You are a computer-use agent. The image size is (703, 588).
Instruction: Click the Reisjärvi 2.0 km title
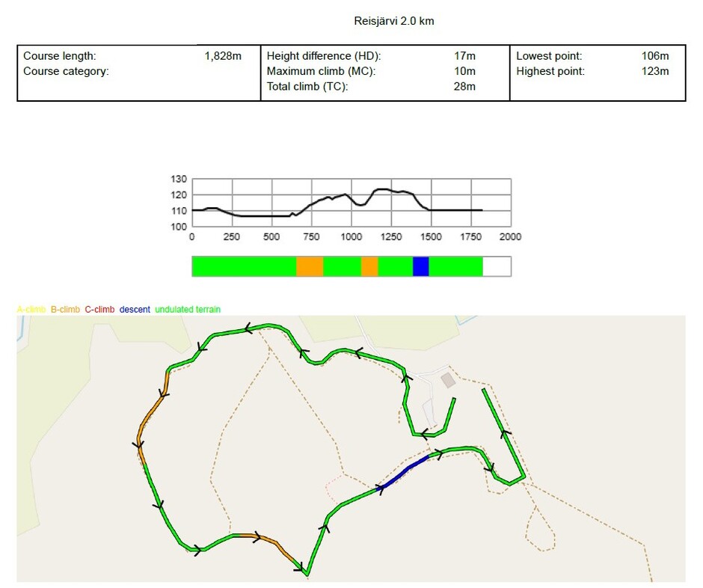(x=394, y=21)
